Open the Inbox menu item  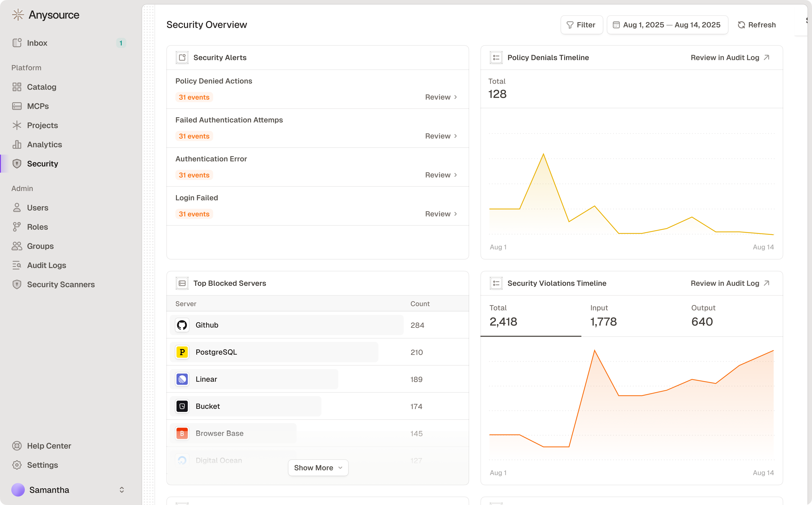tap(37, 43)
